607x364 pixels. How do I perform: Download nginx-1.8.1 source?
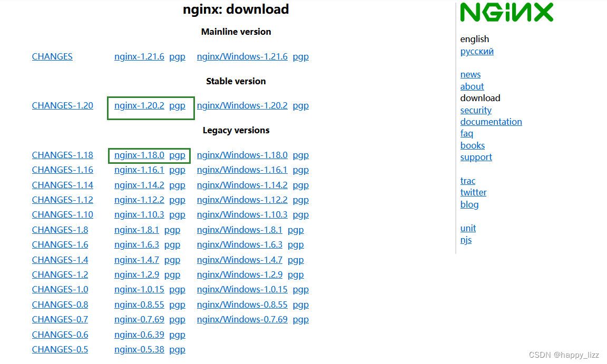(136, 230)
